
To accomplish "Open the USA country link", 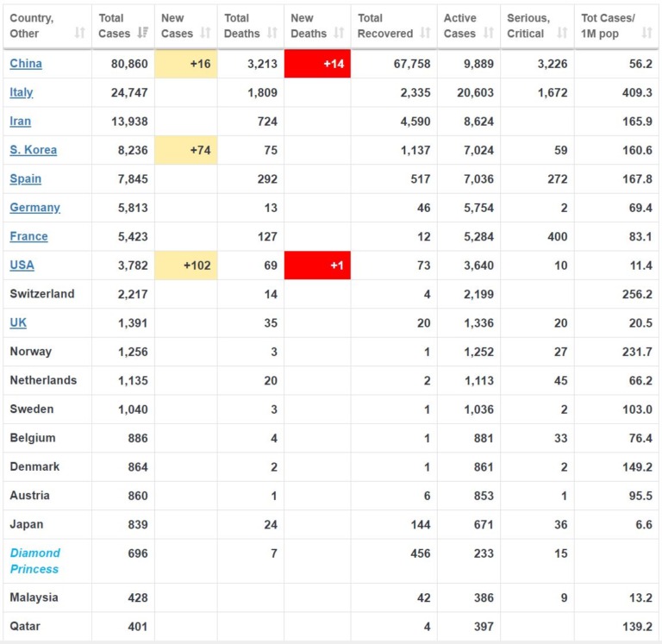I will (x=22, y=266).
